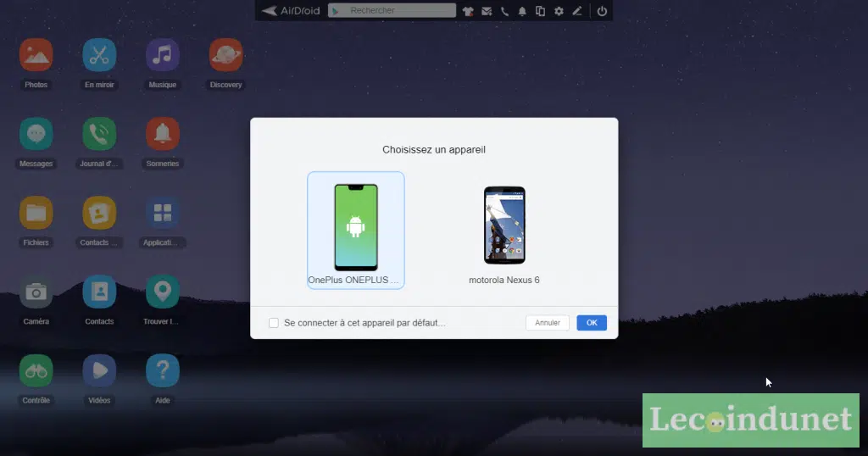Open the Aide help icon
The width and height of the screenshot is (868, 456).
[x=162, y=370]
